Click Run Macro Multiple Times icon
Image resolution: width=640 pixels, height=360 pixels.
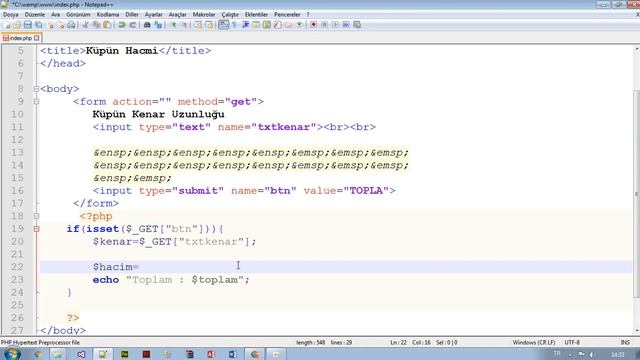click(346, 25)
